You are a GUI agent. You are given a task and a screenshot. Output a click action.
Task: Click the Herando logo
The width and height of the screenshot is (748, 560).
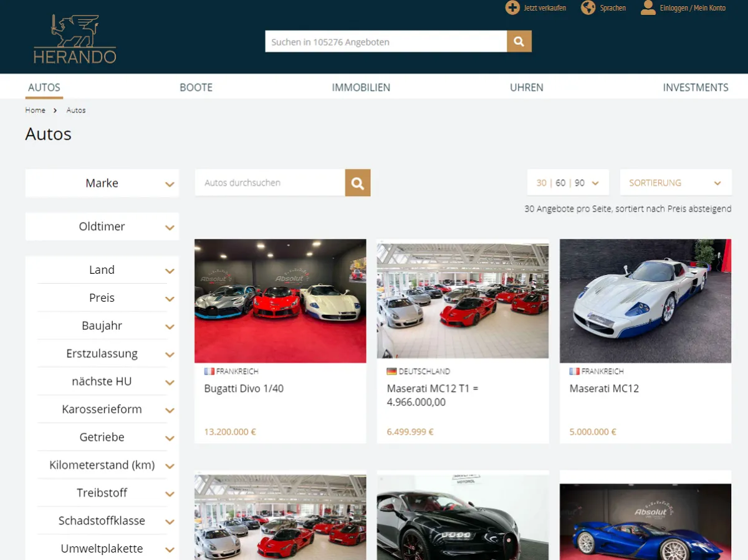75,39
